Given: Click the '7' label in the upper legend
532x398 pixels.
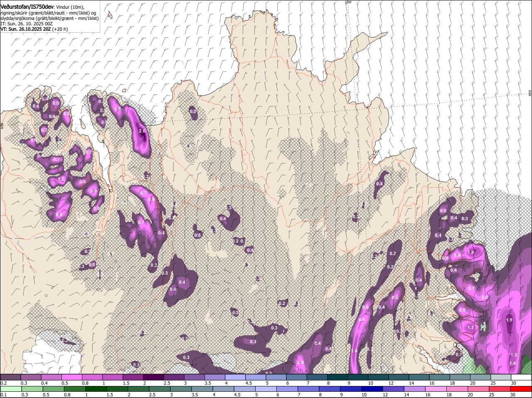Looking at the screenshot, I should (x=308, y=383).
